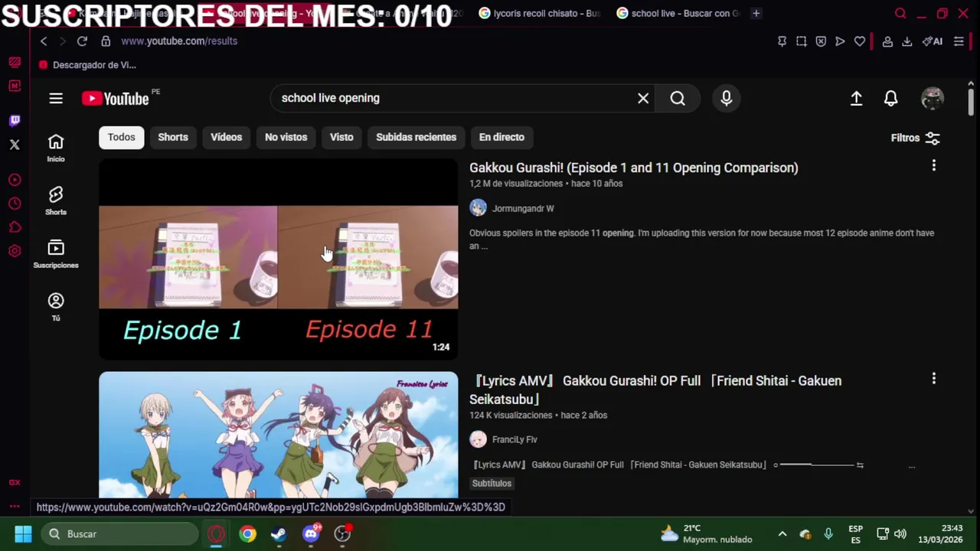
Task: Open the account avatar menu
Action: 933,98
